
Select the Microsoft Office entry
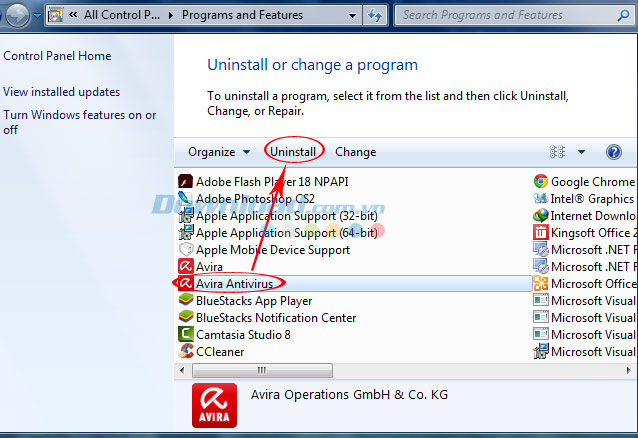pyautogui.click(x=594, y=283)
